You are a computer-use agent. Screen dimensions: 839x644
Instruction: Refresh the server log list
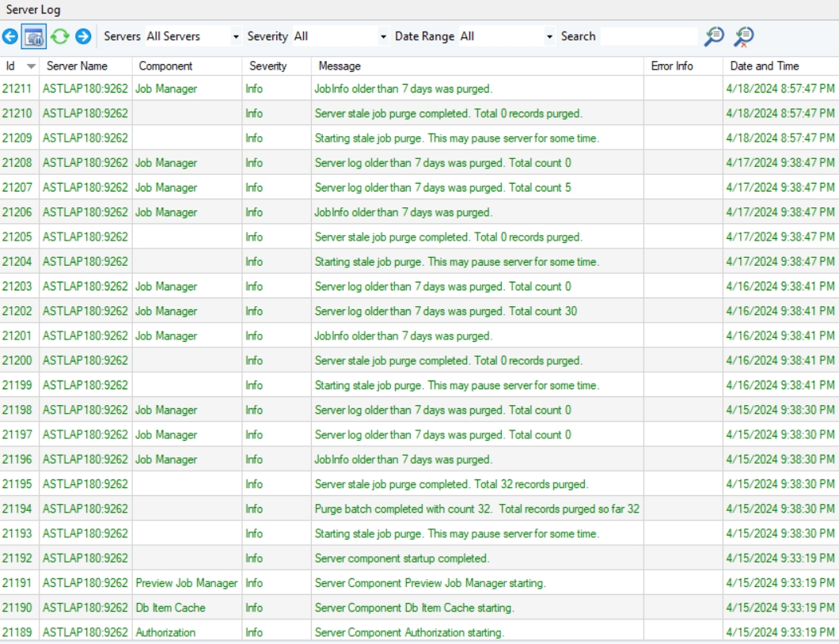click(x=59, y=36)
